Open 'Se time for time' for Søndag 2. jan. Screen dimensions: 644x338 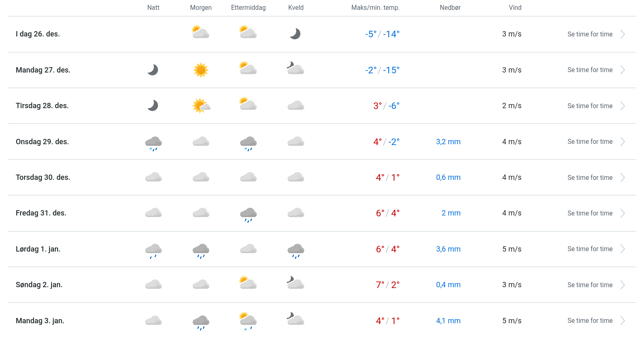[590, 285]
